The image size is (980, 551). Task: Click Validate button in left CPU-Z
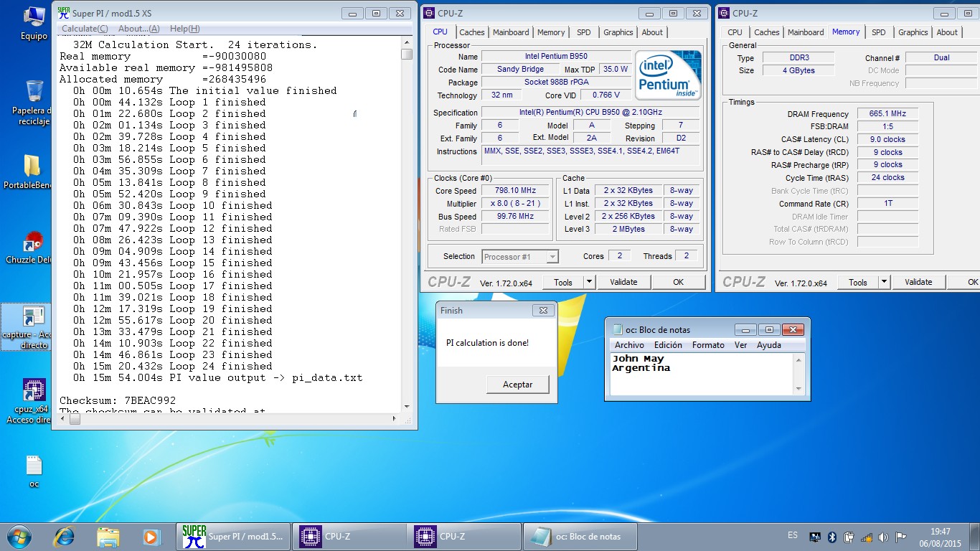click(623, 282)
